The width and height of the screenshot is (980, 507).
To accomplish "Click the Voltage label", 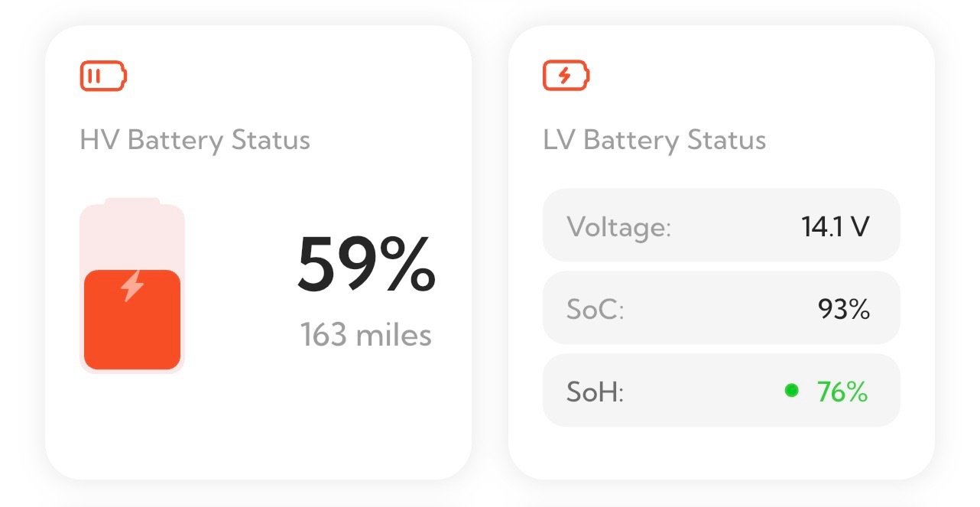I will (x=618, y=227).
